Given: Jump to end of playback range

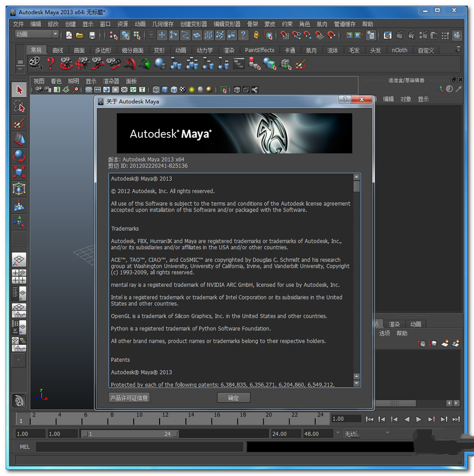Looking at the screenshot, I should coord(456,419).
